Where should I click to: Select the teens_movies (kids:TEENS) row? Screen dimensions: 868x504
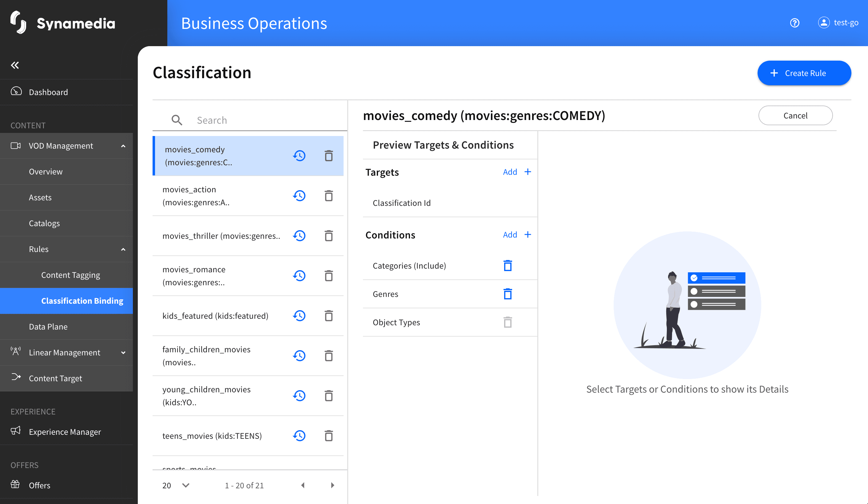pyautogui.click(x=248, y=435)
